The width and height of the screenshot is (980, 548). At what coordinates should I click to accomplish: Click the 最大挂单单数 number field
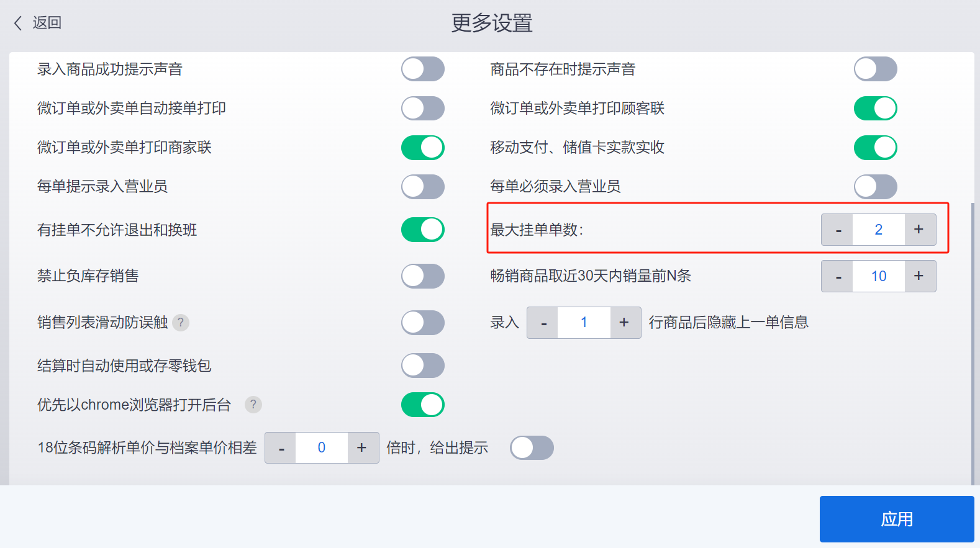click(879, 230)
